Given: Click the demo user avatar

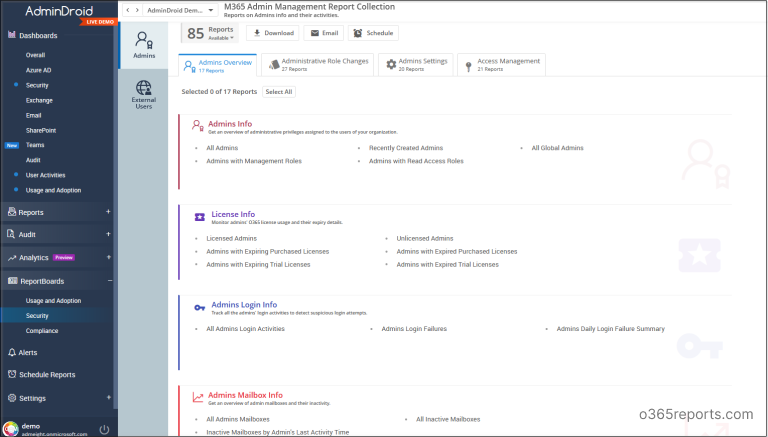Looking at the screenshot, I should pos(11,429).
